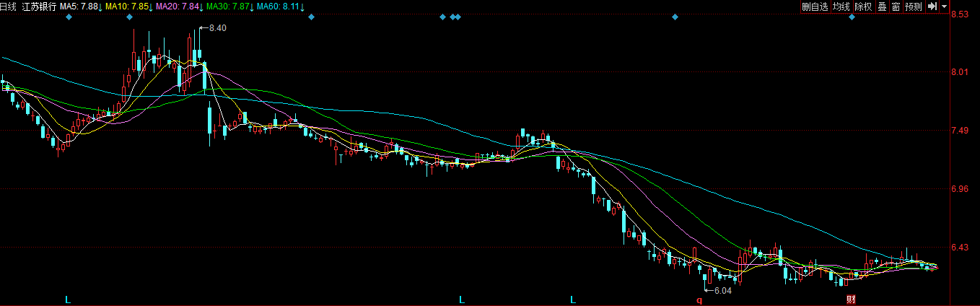Click the arrow-to-bar icon in top toolbar

[x=932, y=6]
